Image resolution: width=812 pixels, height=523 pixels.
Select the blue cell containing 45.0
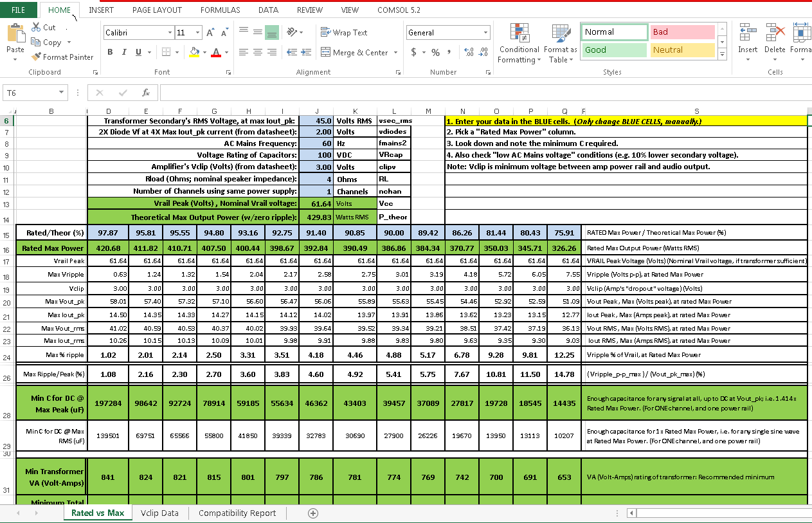point(317,120)
